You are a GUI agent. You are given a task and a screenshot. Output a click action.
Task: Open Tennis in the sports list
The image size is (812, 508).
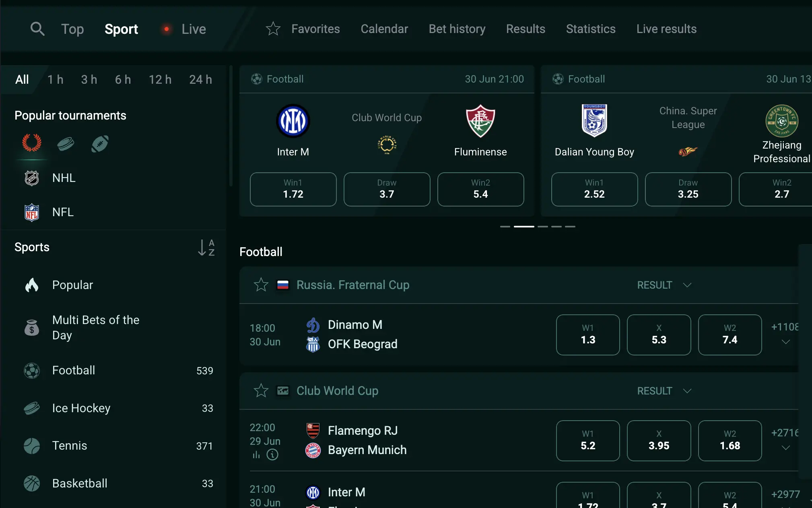point(70,446)
